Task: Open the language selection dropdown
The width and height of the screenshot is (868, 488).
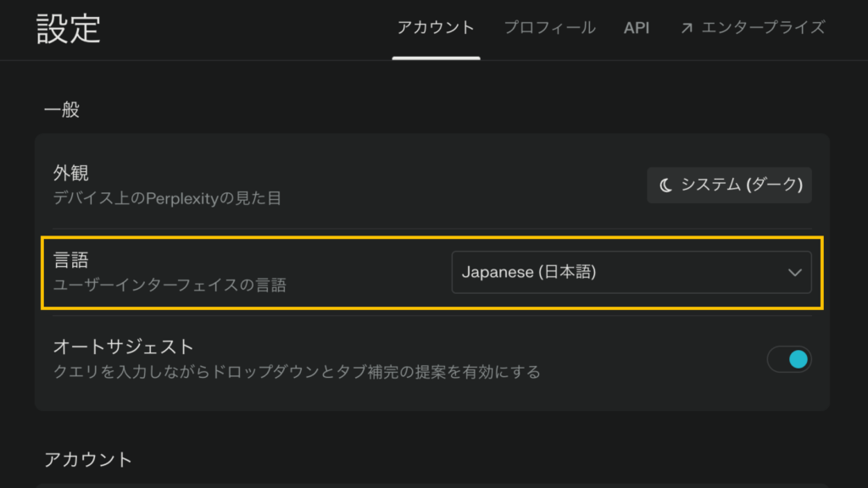Action: 632,272
